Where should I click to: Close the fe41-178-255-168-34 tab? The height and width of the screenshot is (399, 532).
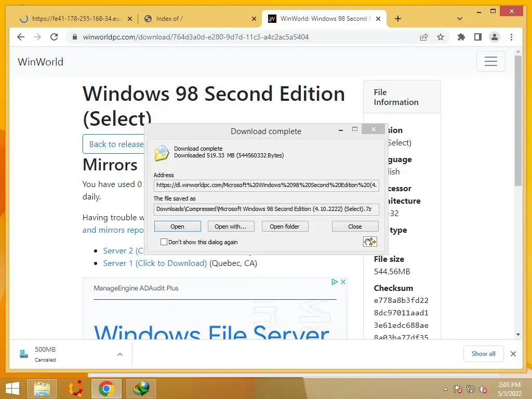click(129, 19)
